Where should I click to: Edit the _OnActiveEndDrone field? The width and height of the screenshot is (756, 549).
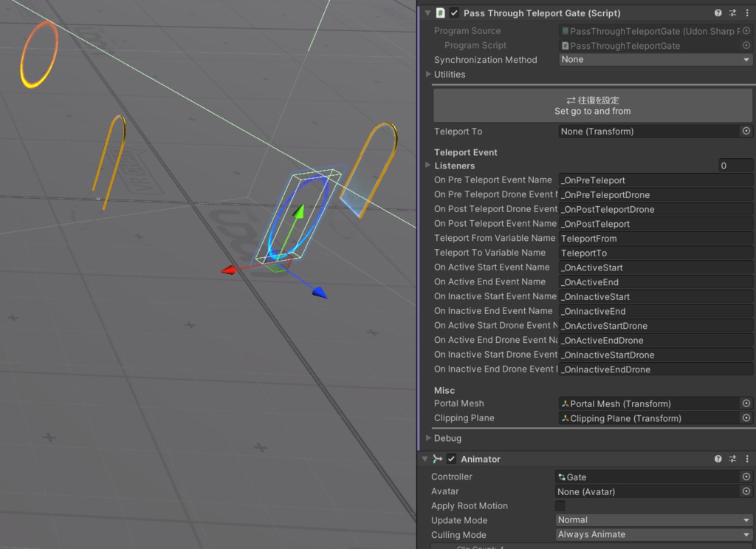tap(656, 340)
